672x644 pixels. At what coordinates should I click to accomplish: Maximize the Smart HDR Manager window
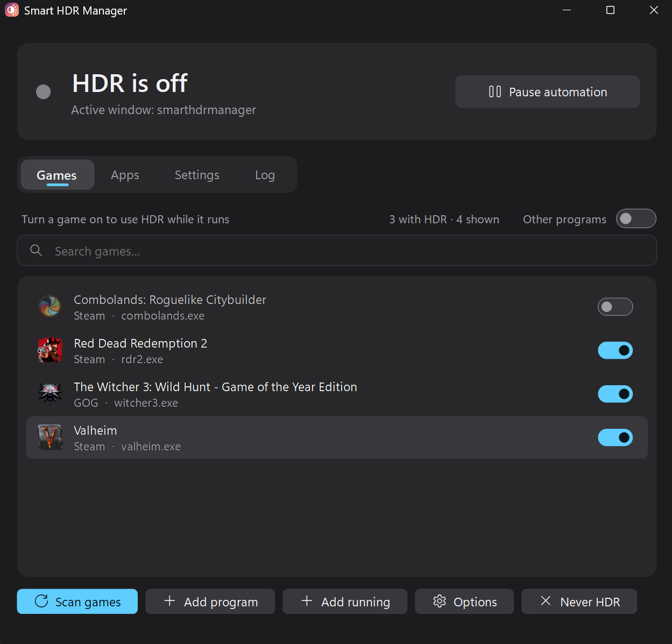(610, 10)
